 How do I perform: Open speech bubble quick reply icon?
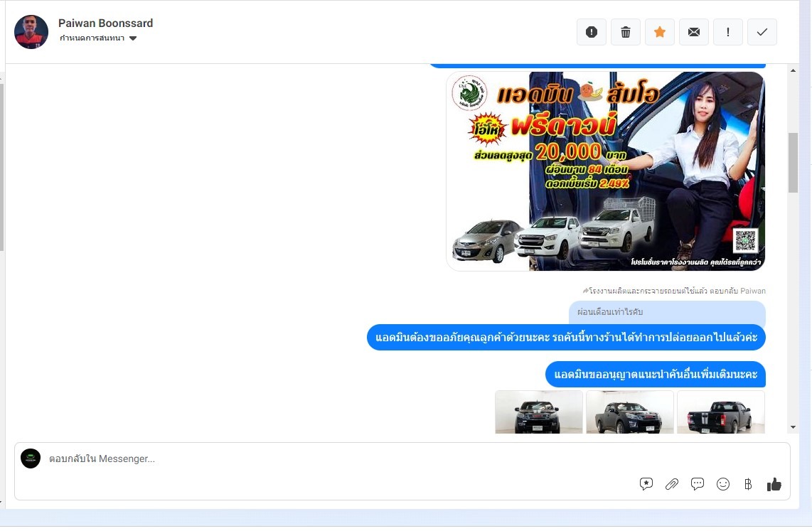698,484
